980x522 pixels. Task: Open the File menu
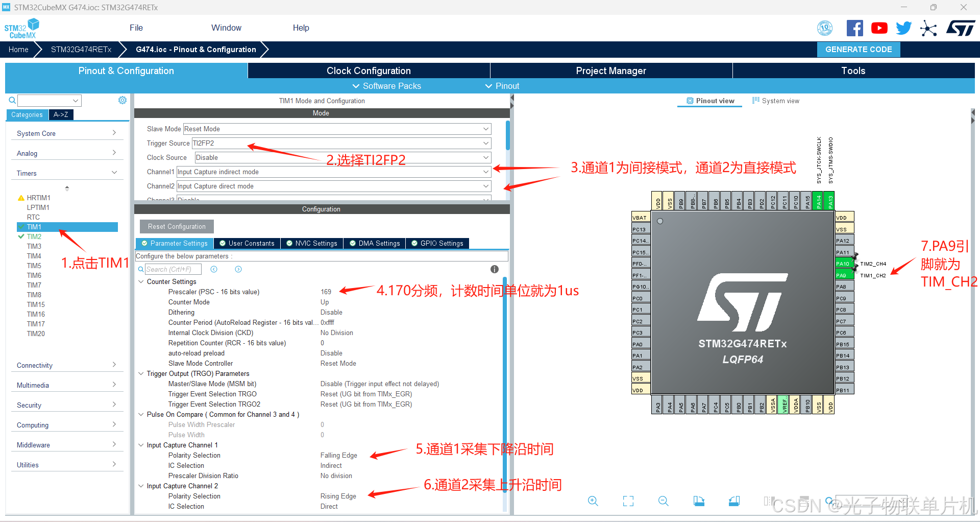pyautogui.click(x=136, y=28)
